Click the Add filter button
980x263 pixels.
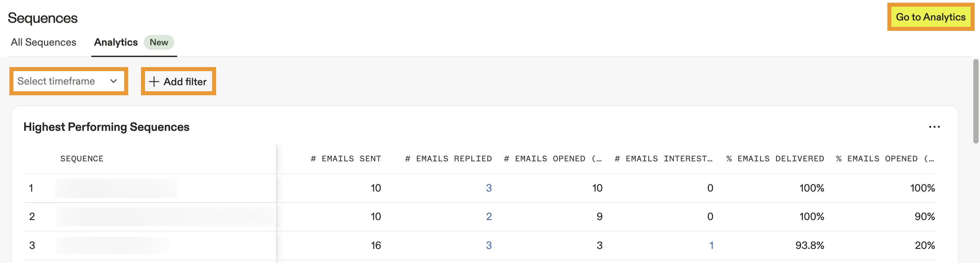coord(178,82)
